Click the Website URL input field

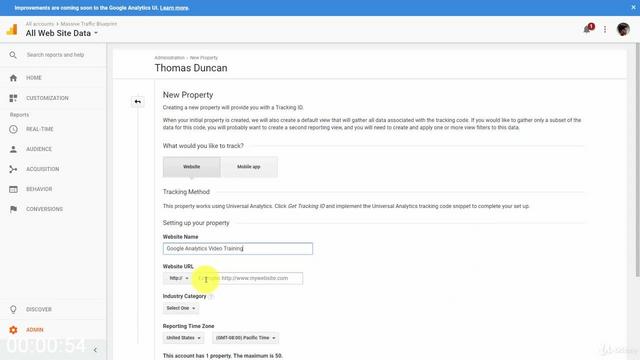(249, 278)
